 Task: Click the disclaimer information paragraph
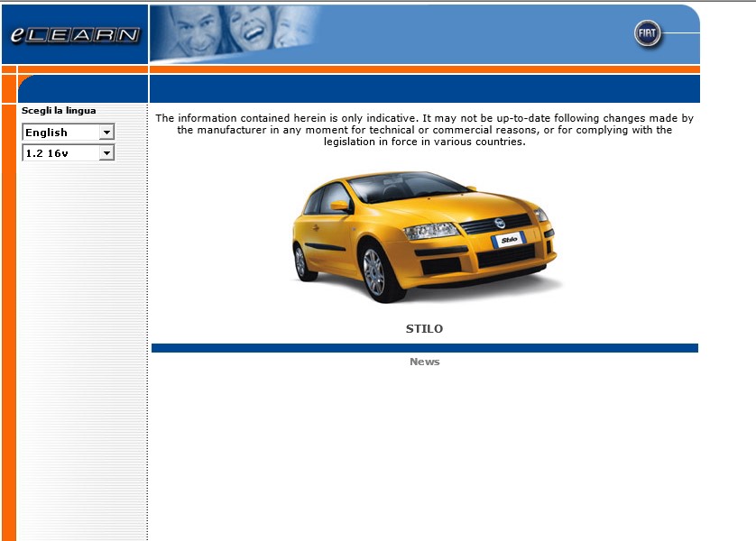click(424, 130)
